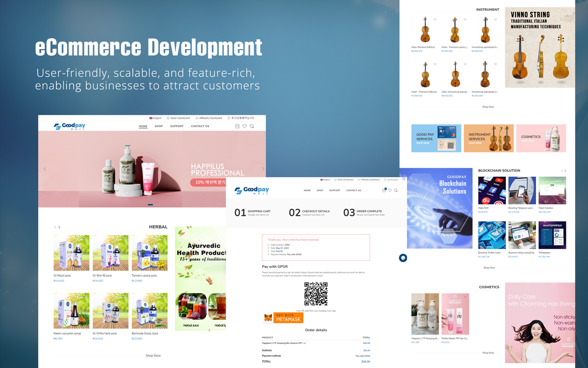Toggle wishlist heart on Violin Premium Luxury
The height and width of the screenshot is (368, 588).
click(x=465, y=20)
